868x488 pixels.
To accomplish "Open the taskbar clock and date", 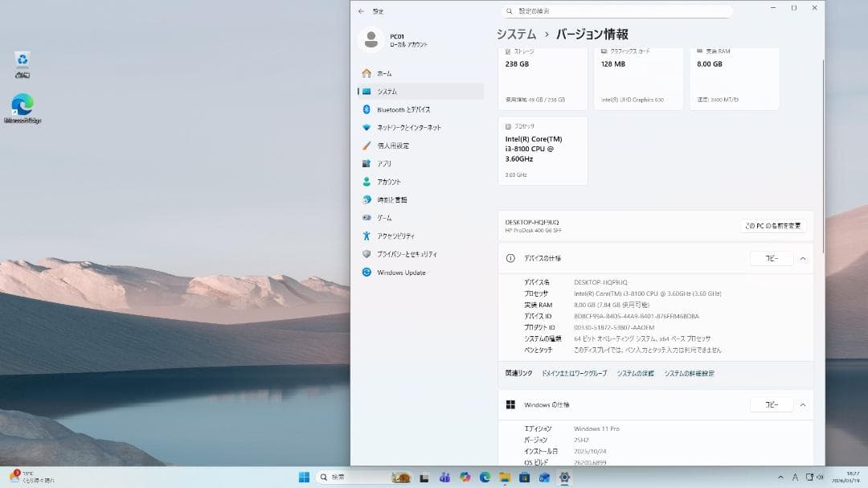I will pos(845,477).
